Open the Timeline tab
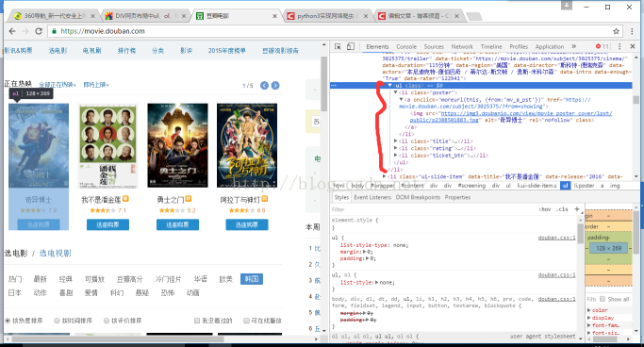This screenshot has width=644, height=347. click(x=491, y=47)
